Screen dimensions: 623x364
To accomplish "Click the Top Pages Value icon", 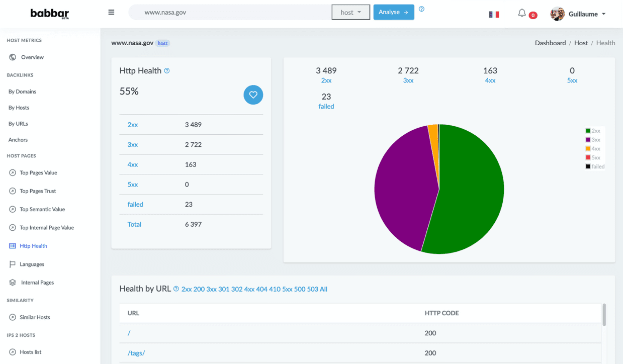I will click(x=12, y=172).
